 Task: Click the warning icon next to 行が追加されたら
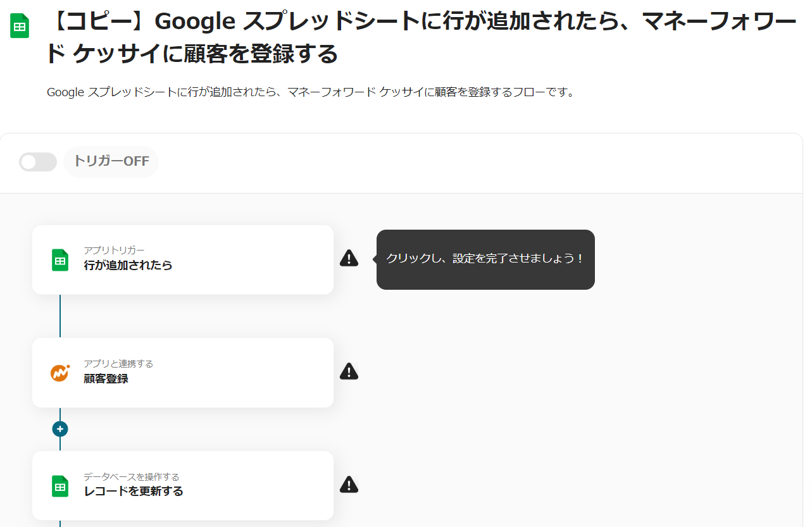tap(349, 258)
